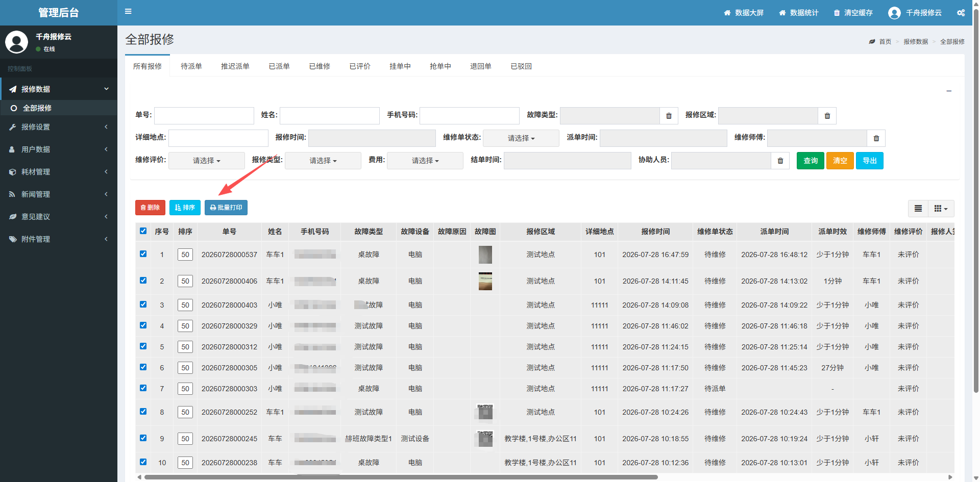
Task: Click the 单号 input field
Action: click(x=204, y=116)
